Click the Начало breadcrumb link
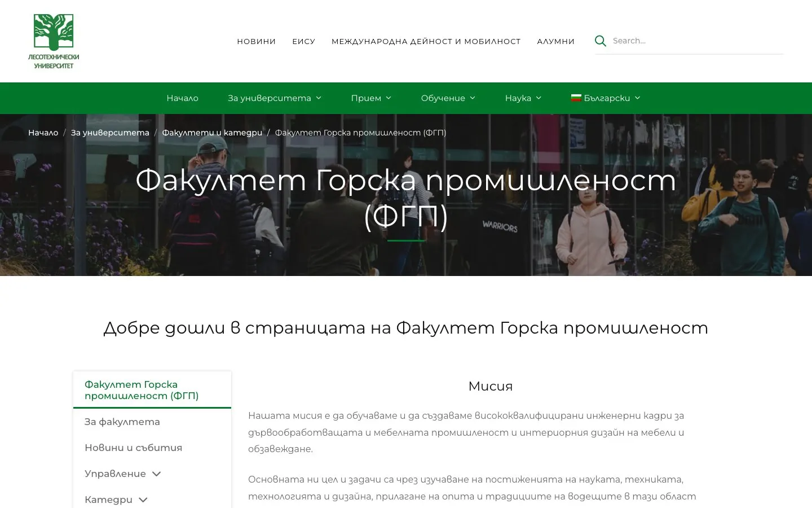812x508 pixels. (43, 133)
